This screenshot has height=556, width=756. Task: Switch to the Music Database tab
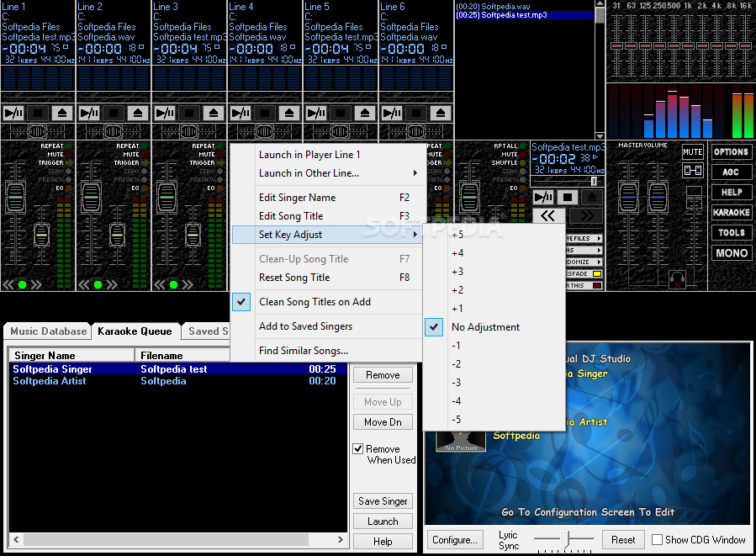tap(48, 331)
